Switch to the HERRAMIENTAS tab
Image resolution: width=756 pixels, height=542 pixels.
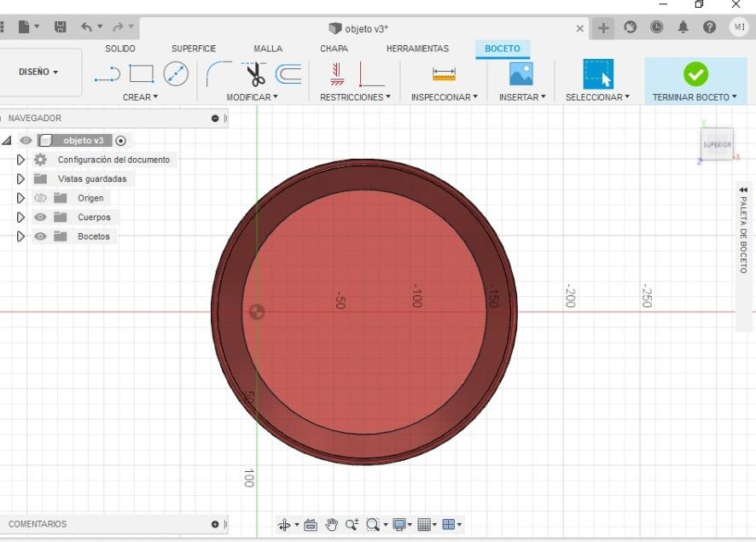point(417,49)
